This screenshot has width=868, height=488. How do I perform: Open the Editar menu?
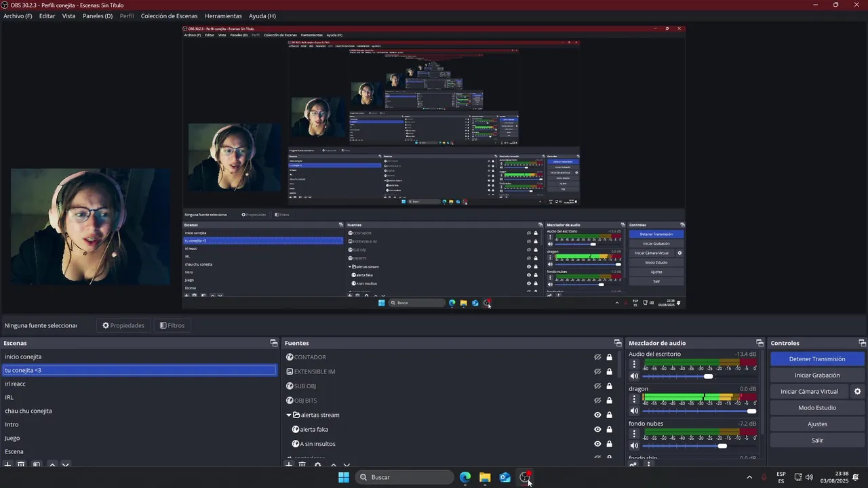47,16
